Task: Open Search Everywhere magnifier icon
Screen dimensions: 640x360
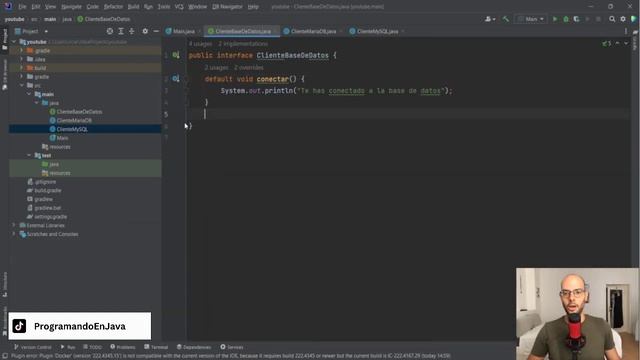Action: [x=612, y=19]
